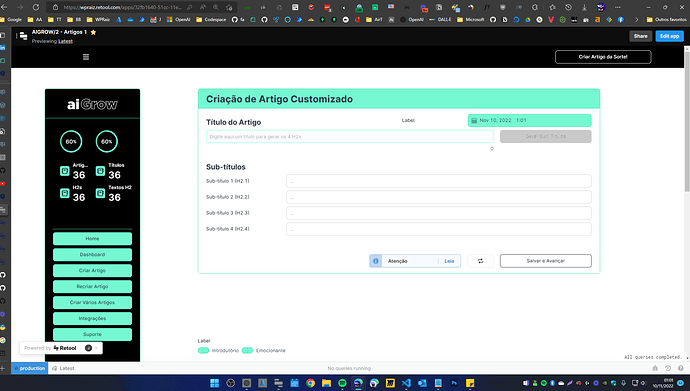Click the Sub-título 1 (H2.1) input

tap(439, 181)
